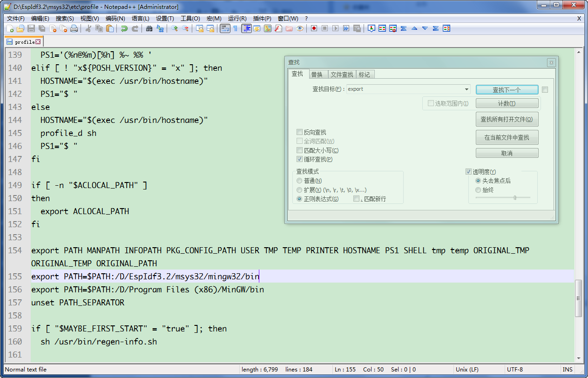This screenshot has width=588, height=378.
Task: Select 普通 search mode
Action: tap(299, 181)
